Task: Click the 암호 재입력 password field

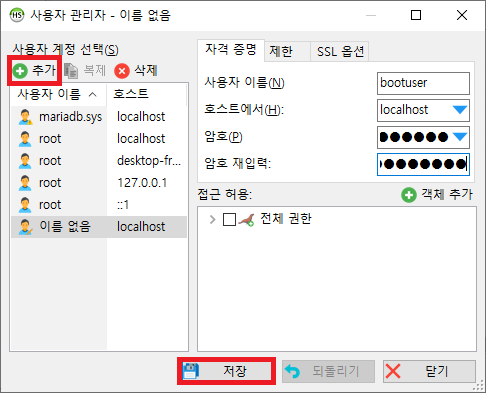Action: pos(423,164)
